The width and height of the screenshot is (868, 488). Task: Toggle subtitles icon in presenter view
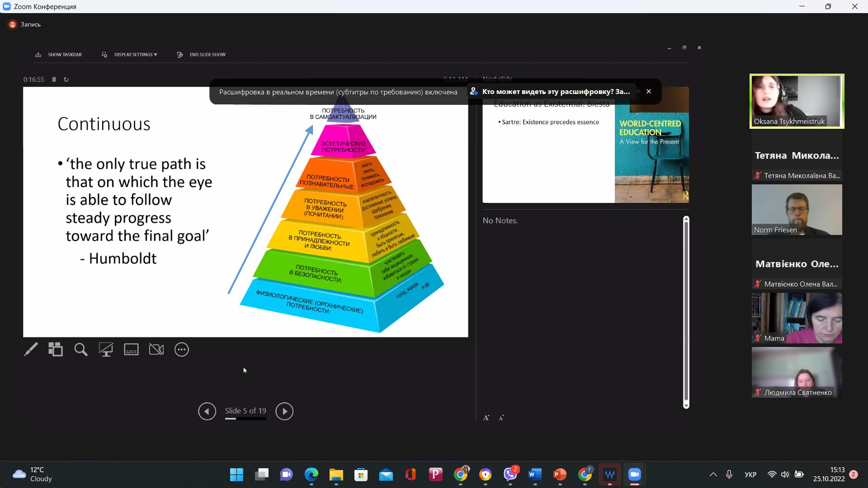[131, 349]
